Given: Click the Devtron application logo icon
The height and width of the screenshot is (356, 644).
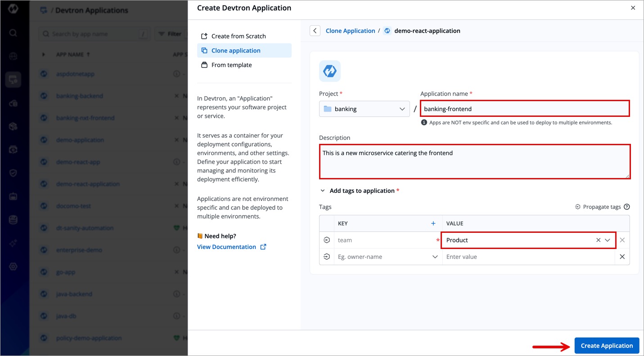Looking at the screenshot, I should [329, 71].
